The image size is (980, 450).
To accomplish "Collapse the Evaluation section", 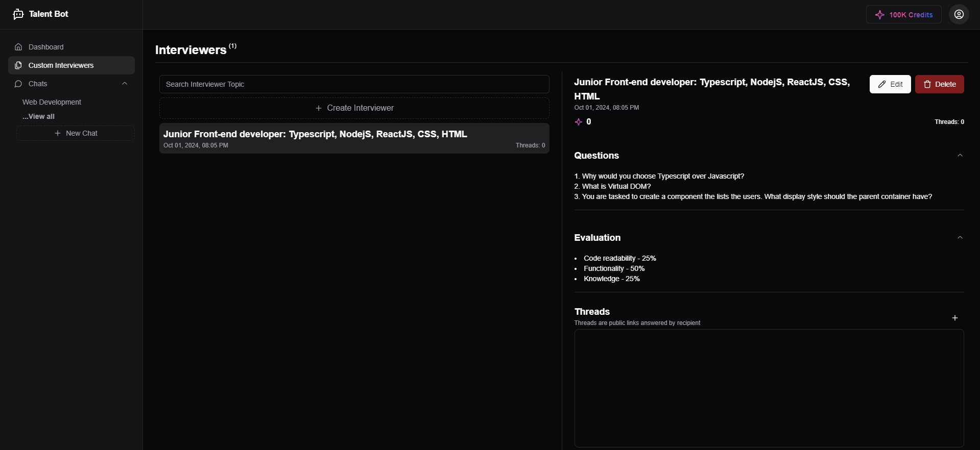I will (960, 238).
